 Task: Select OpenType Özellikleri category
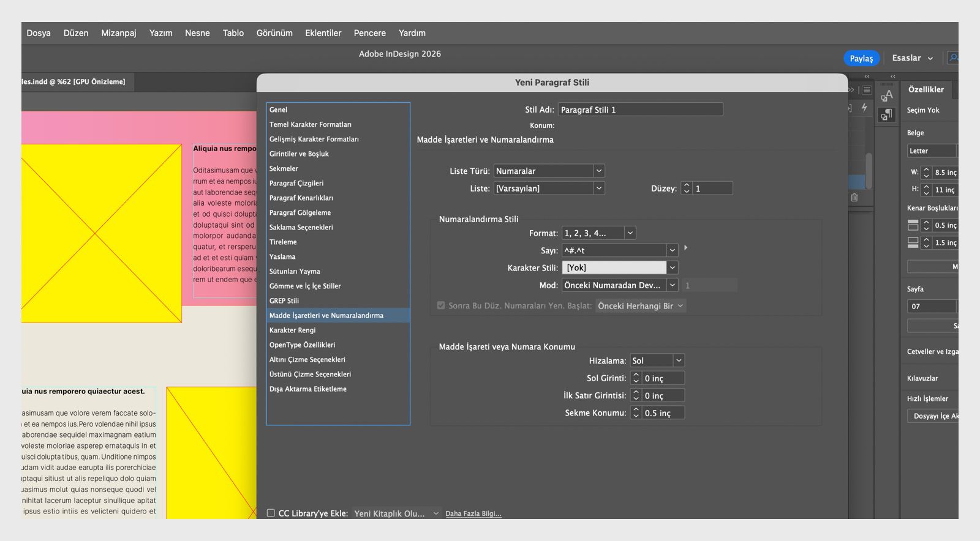click(x=338, y=345)
